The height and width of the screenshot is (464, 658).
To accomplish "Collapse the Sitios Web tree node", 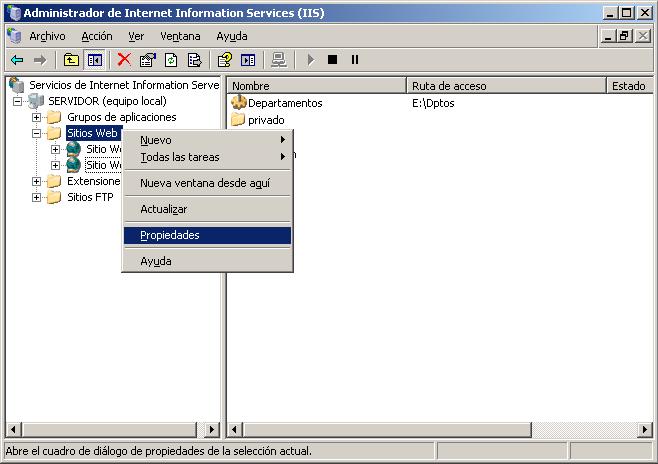I will pyautogui.click(x=37, y=133).
